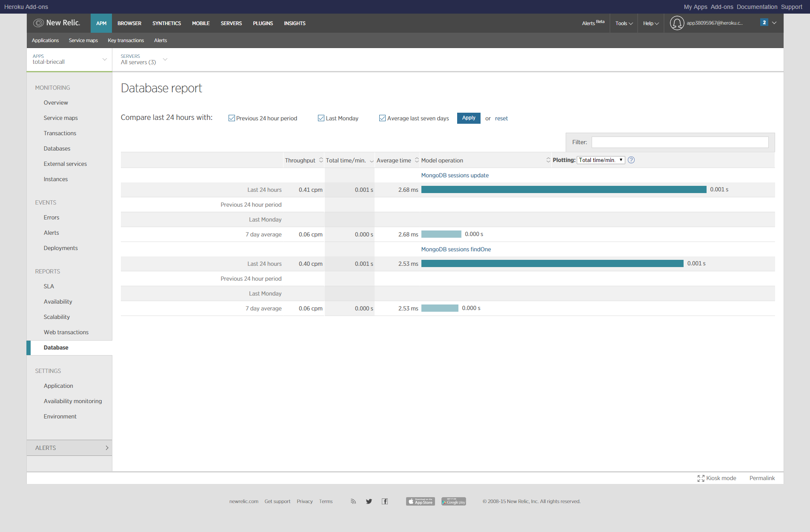
Task: Open the Tools dropdown menu
Action: (624, 23)
